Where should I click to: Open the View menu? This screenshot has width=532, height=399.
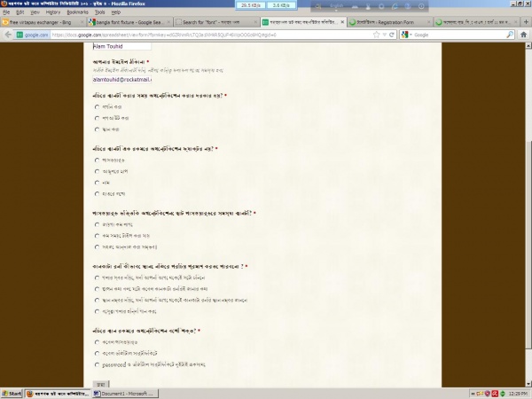tap(35, 12)
